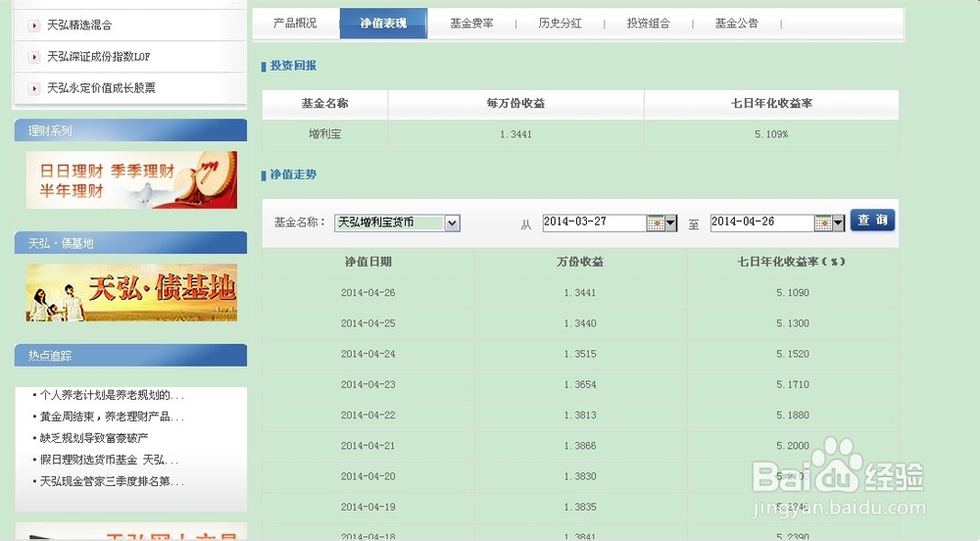Image resolution: width=980 pixels, height=541 pixels.
Task: Open the 基金费率 tab
Action: pos(472,24)
